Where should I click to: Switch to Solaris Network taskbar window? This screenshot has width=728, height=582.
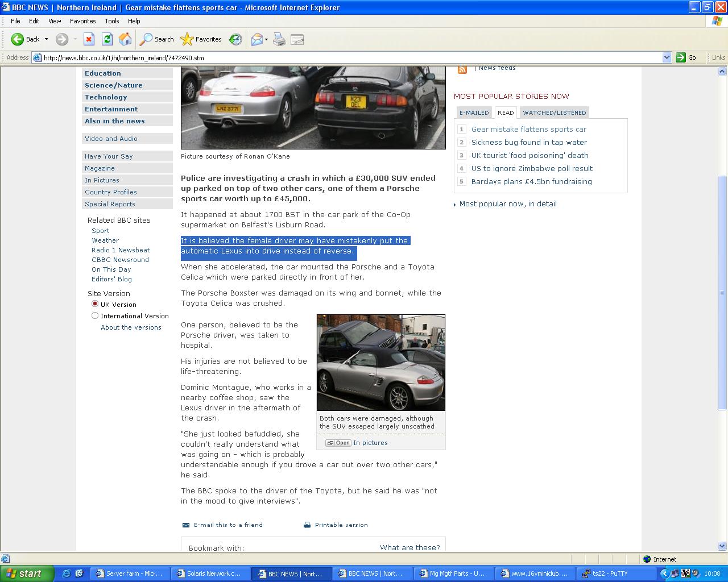click(210, 573)
